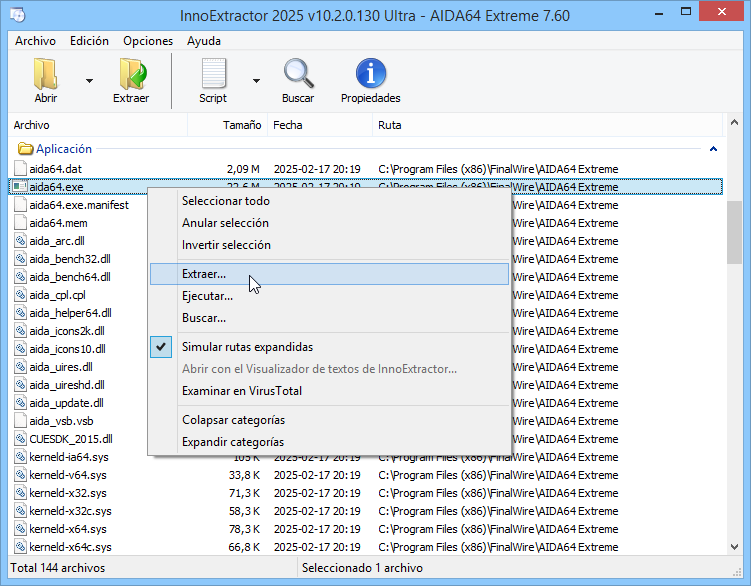Click the Script document icon

tap(214, 73)
